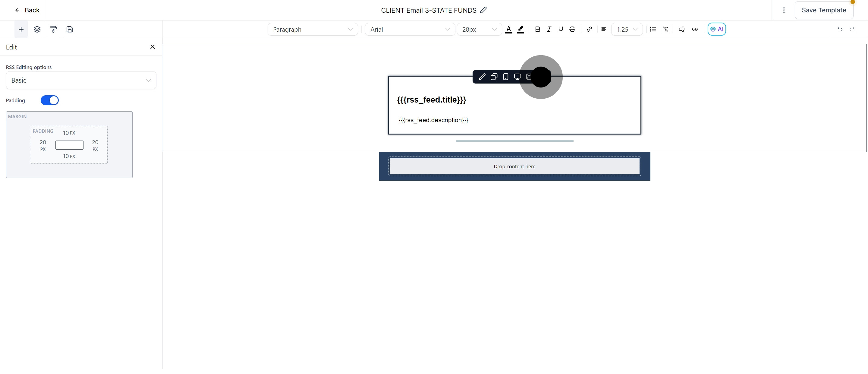Duplicate the RSS block with copy icon
Viewport: 868px width, 374px height.
coord(494,77)
